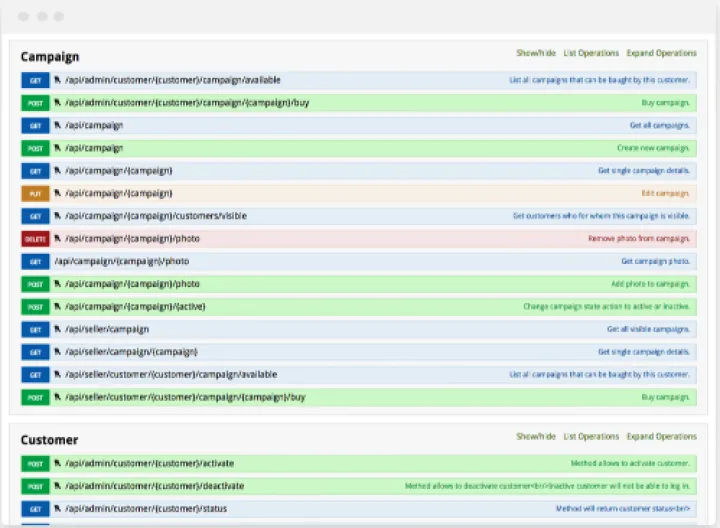Click the auth icon on customer status row

tap(57, 509)
